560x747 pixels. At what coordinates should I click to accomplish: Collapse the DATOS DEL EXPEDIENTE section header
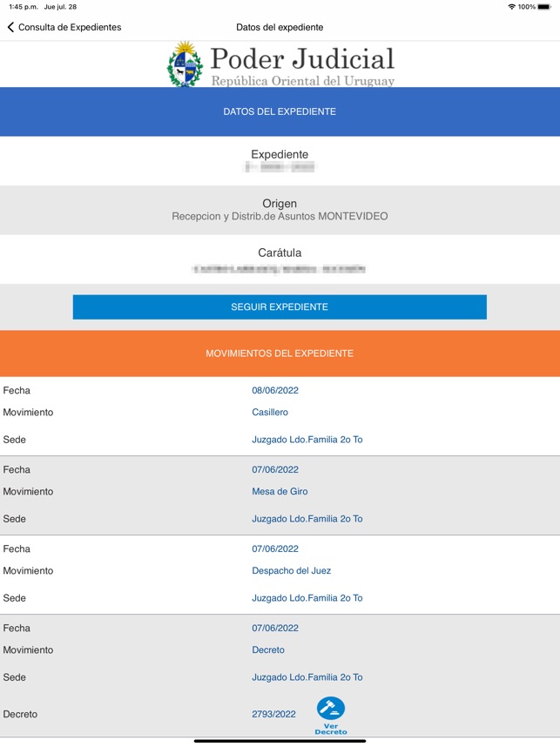(280, 111)
